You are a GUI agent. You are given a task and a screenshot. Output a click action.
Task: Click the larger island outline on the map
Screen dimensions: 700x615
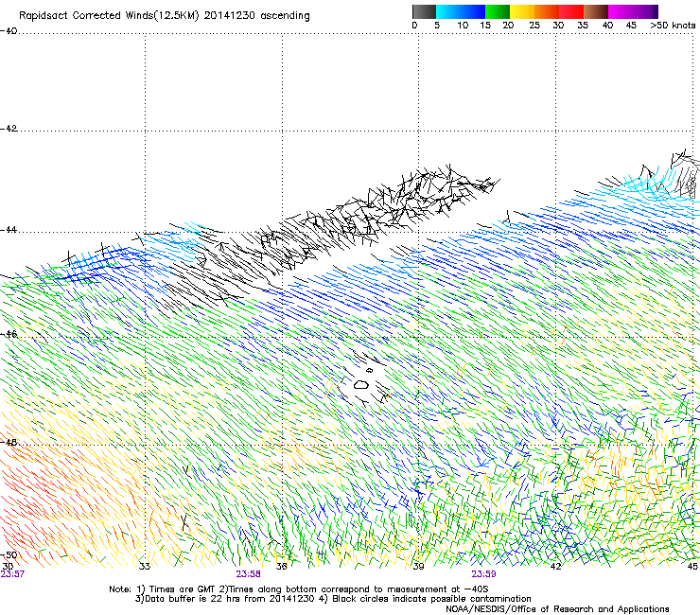[360, 384]
